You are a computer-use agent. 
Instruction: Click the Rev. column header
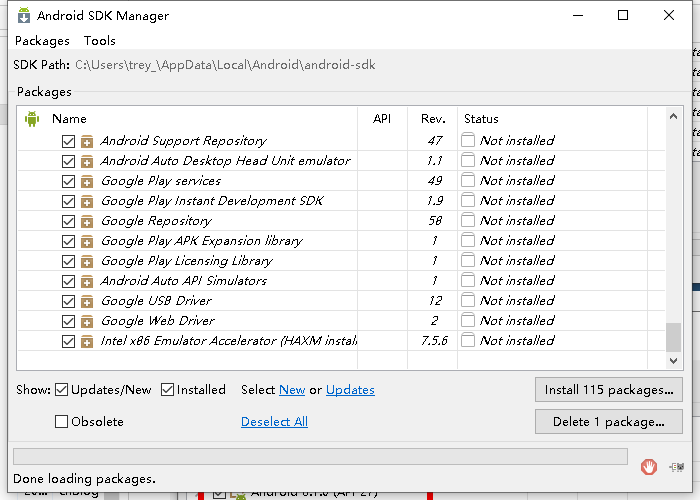433,119
